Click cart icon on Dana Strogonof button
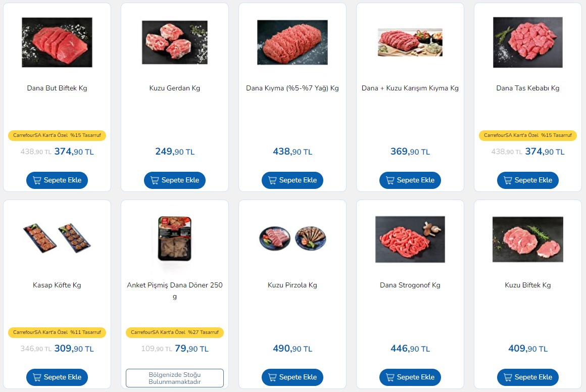 tap(390, 377)
